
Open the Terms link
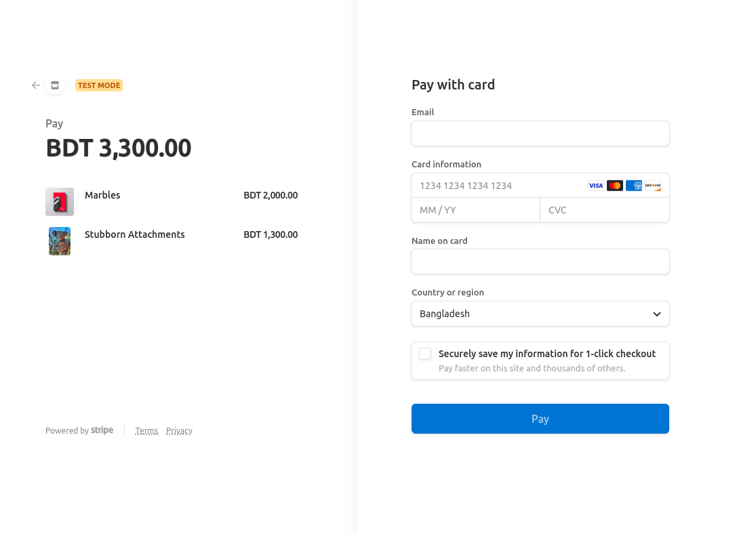(146, 431)
